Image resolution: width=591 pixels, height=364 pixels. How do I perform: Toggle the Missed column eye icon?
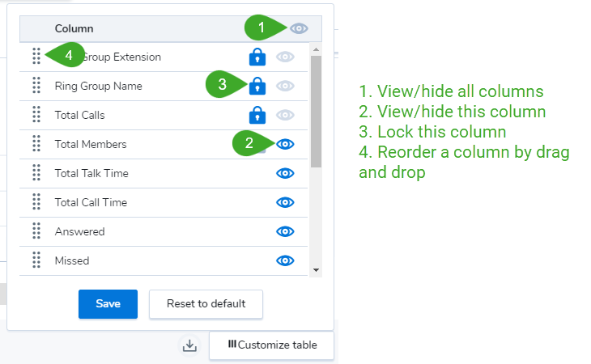(x=285, y=260)
